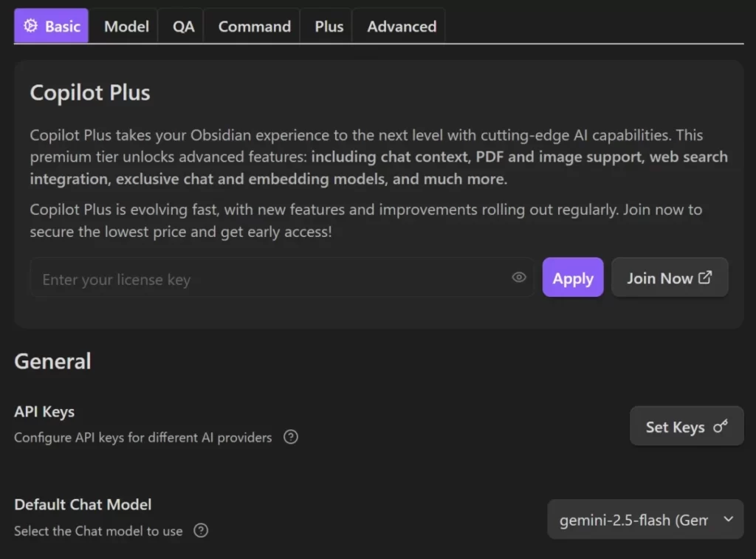Click the external link icon on Join Now

coord(704,276)
